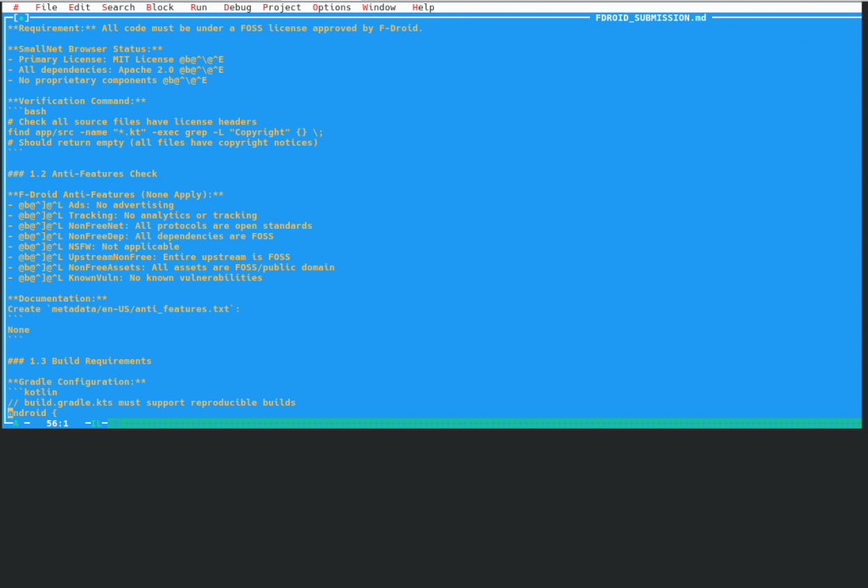
Task: Open the Search menu
Action: click(x=118, y=7)
